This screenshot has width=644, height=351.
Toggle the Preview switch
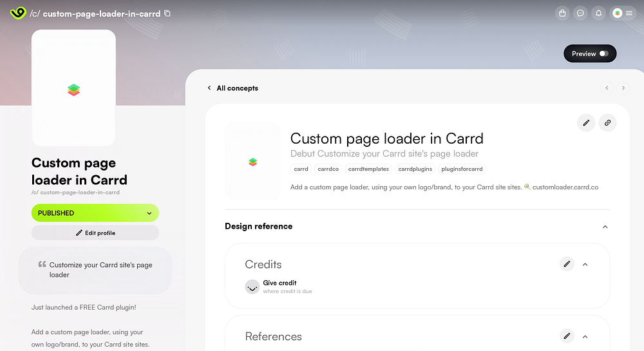point(590,54)
